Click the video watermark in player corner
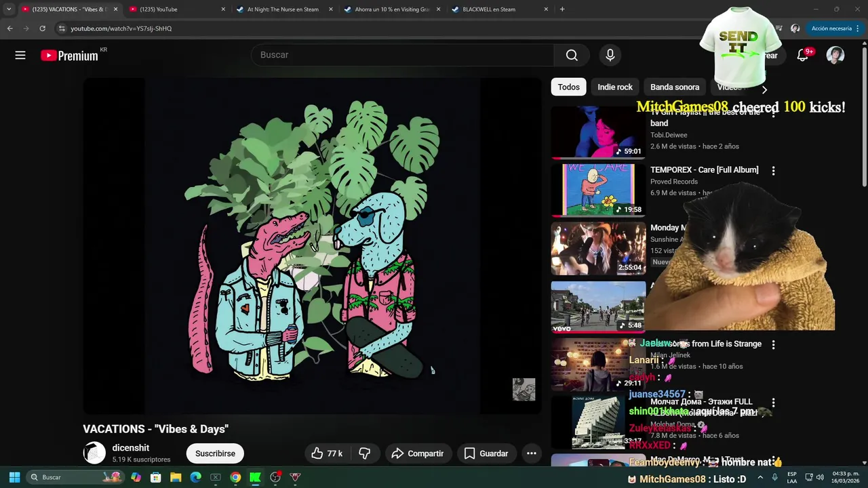 pos(524,390)
